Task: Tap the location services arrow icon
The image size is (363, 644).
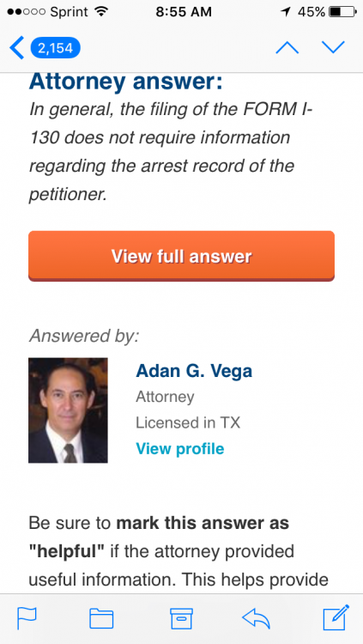Action: pyautogui.click(x=286, y=12)
